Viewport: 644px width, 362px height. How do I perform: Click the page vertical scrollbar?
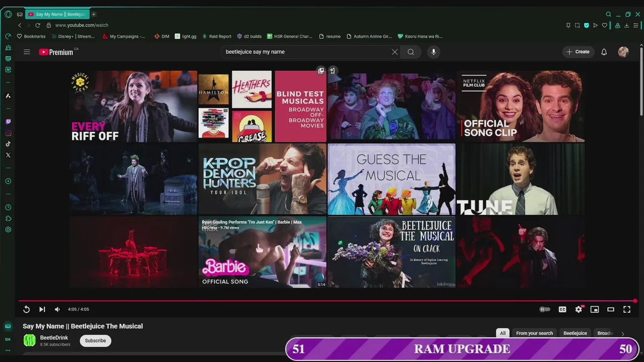(x=641, y=83)
